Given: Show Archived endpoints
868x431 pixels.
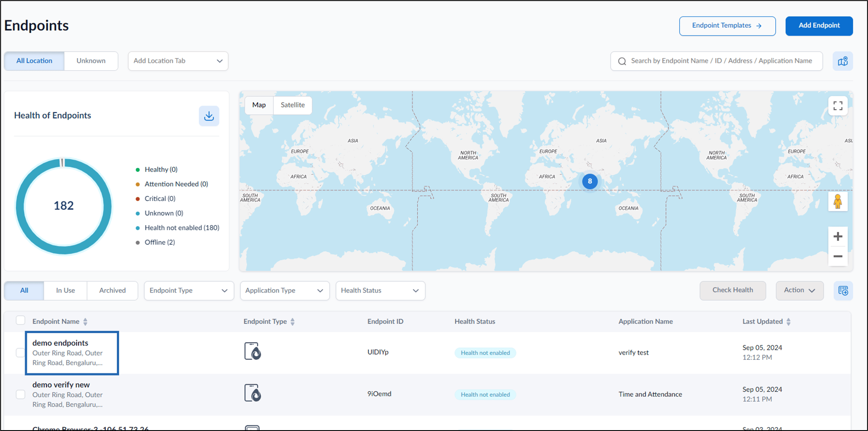Looking at the screenshot, I should point(113,291).
